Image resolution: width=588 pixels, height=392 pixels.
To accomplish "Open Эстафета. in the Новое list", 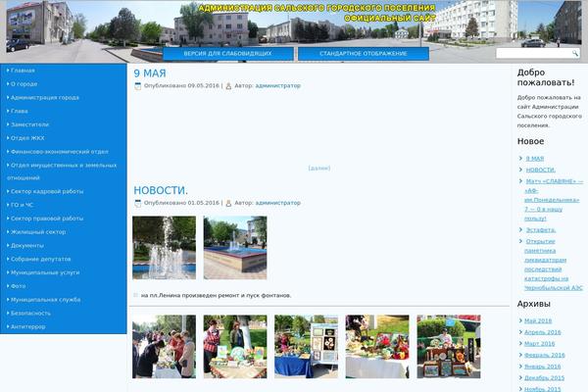I will coord(541,230).
